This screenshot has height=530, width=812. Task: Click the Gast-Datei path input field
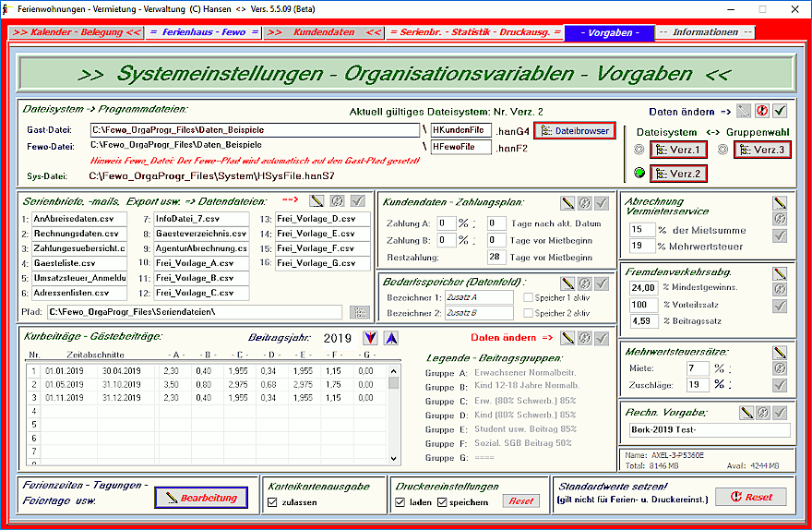(255, 131)
